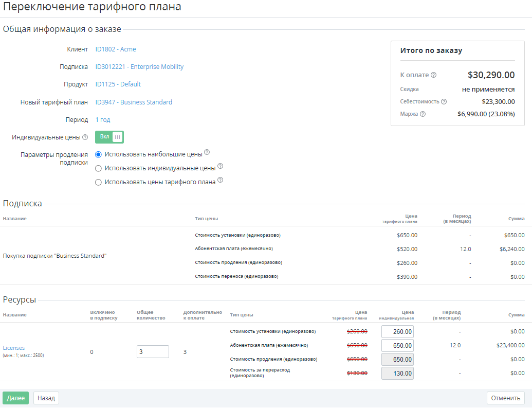Click subscription renewal price $260.00

pos(407,263)
